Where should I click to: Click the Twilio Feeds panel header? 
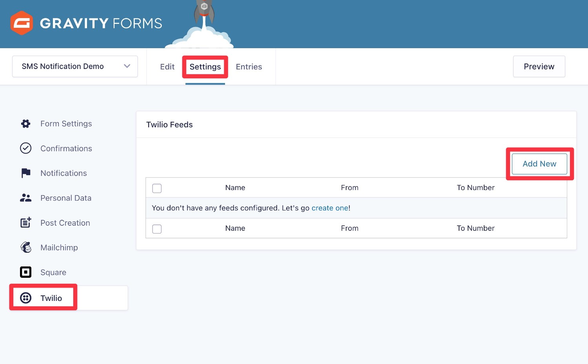(169, 124)
